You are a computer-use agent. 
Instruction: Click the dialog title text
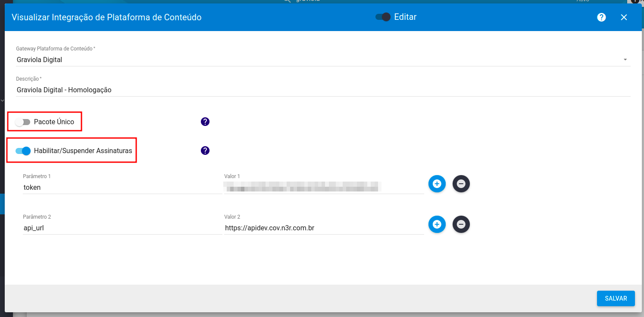click(106, 17)
